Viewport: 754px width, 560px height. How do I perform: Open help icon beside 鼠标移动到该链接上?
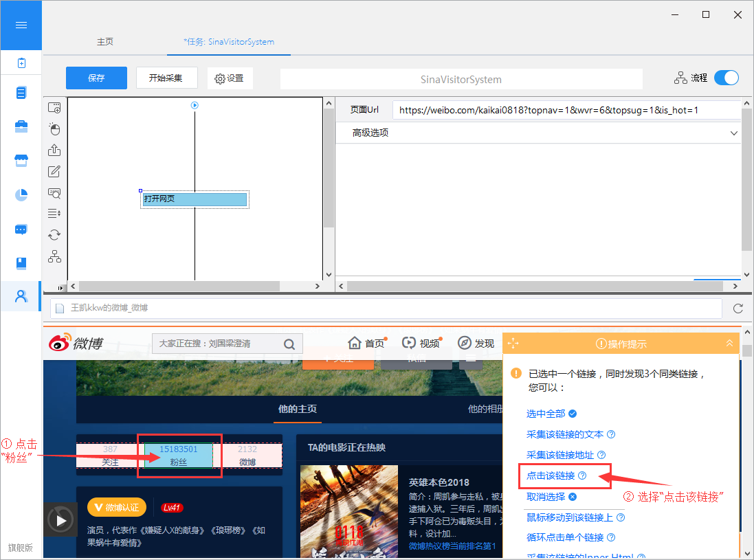click(x=621, y=517)
